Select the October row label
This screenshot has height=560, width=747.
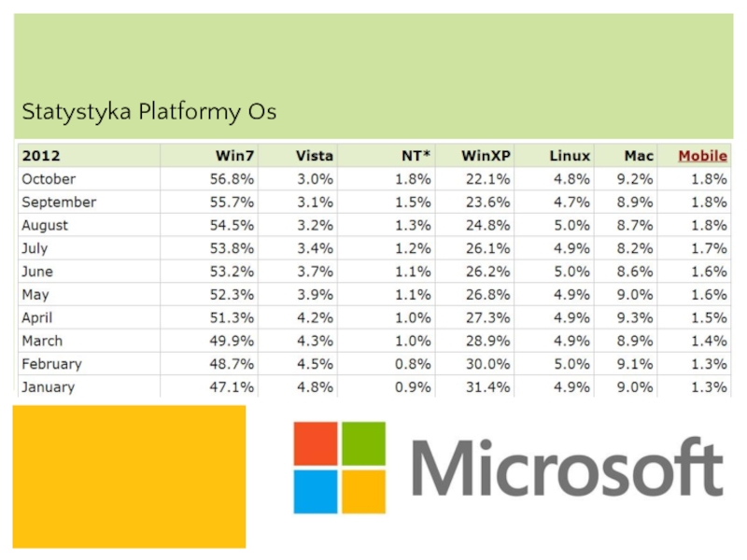pyautogui.click(x=49, y=178)
